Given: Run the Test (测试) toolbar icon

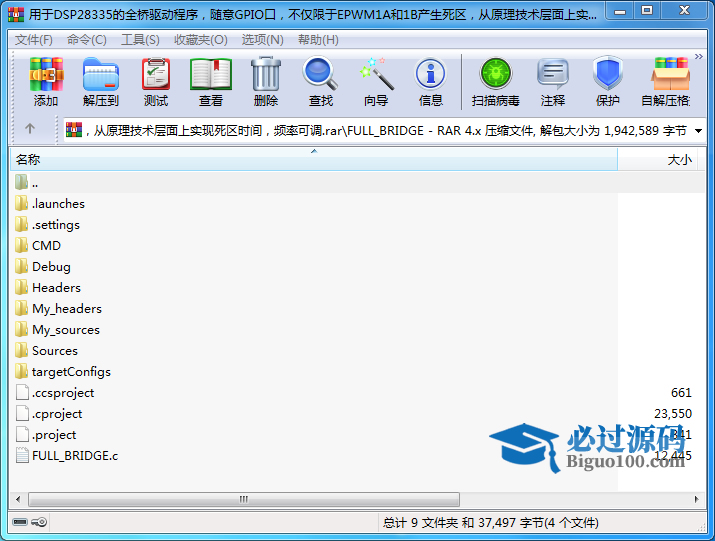Looking at the screenshot, I should pyautogui.click(x=156, y=74).
